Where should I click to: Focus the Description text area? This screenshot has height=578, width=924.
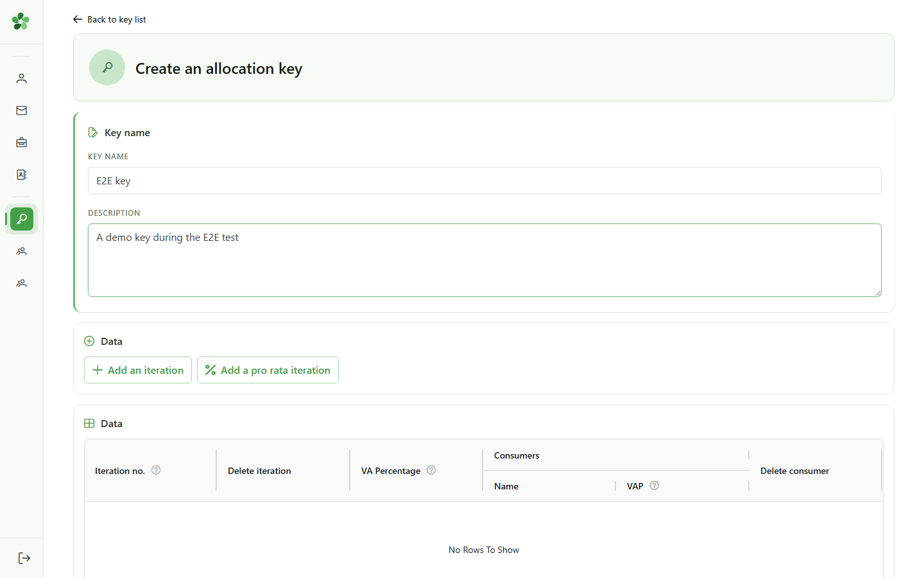tap(484, 260)
